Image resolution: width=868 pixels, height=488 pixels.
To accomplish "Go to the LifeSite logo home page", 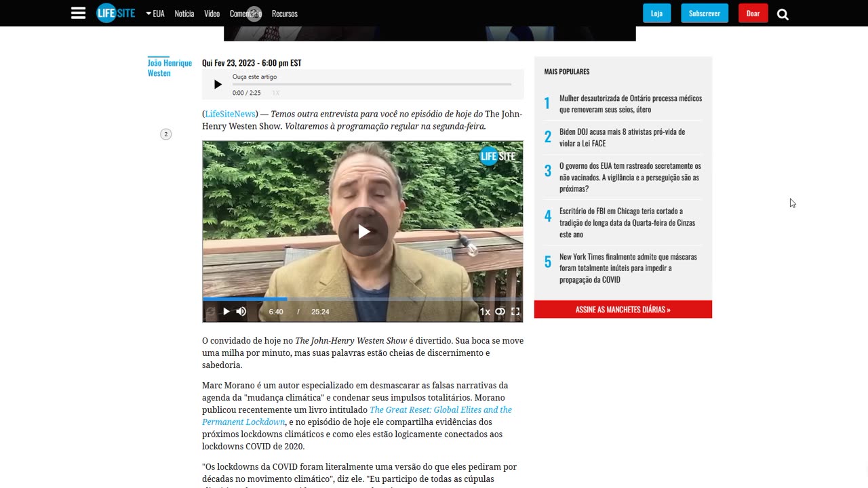I will coord(115,14).
